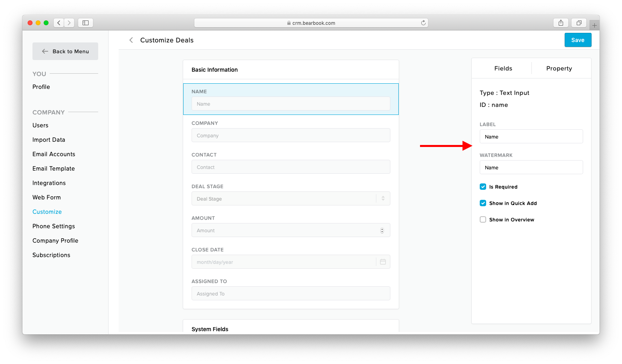The image size is (622, 364).
Task: Select the Close Date field
Action: point(291,262)
